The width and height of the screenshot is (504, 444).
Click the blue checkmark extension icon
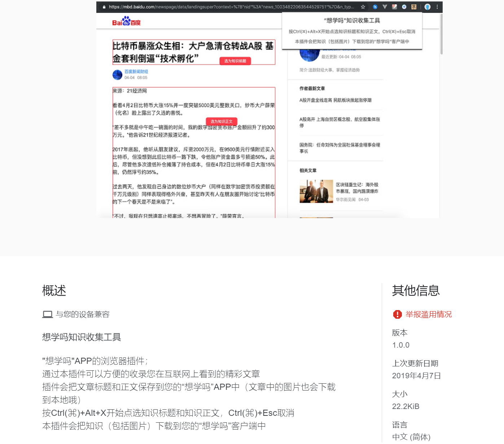(404, 7)
